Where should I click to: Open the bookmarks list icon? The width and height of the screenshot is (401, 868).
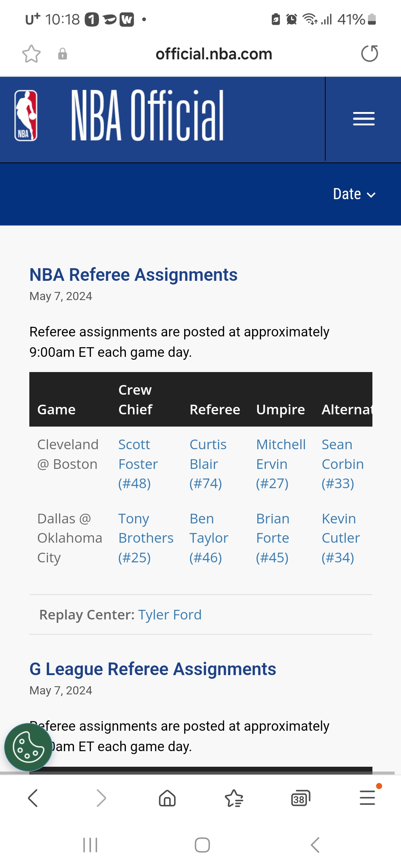[234, 798]
